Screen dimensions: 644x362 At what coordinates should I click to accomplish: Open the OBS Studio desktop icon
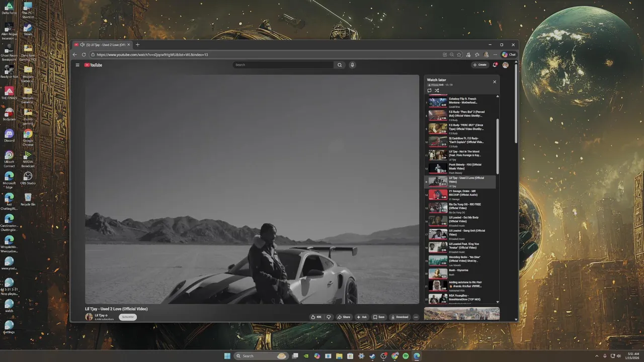28,178
